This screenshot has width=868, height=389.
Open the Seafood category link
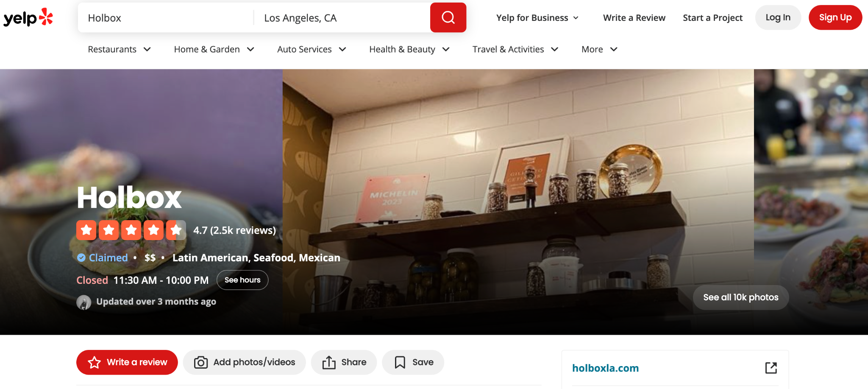[x=273, y=257]
